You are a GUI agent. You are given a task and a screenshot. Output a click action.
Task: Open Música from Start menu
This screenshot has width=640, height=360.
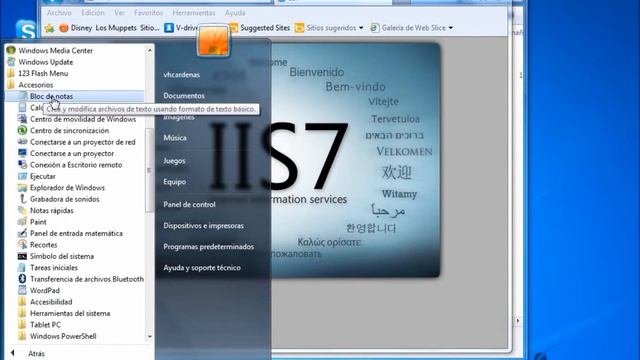[175, 138]
